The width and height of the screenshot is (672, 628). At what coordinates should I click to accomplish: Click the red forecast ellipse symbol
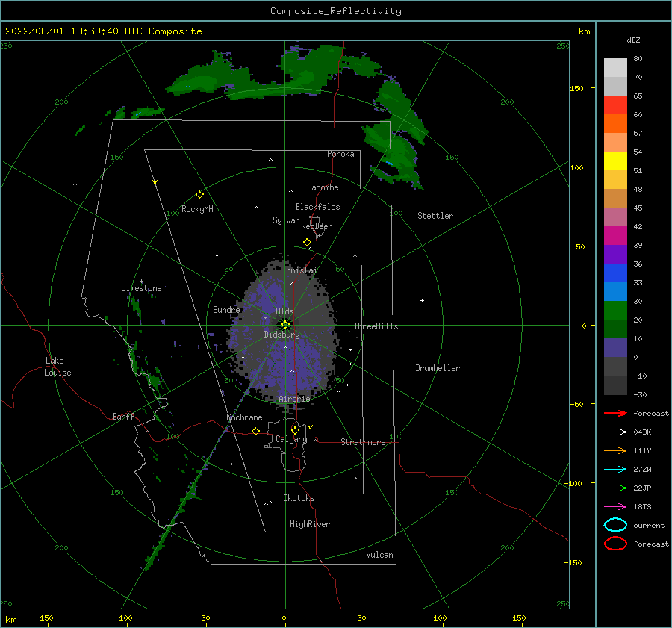615,544
